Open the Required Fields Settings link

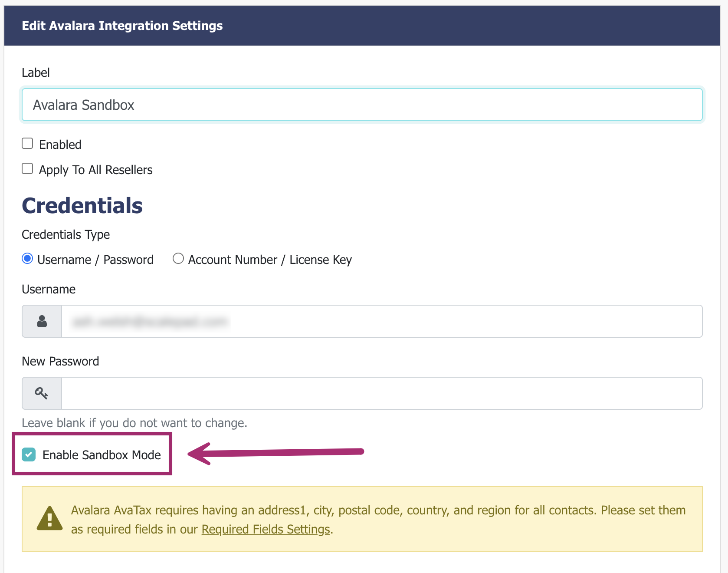266,529
